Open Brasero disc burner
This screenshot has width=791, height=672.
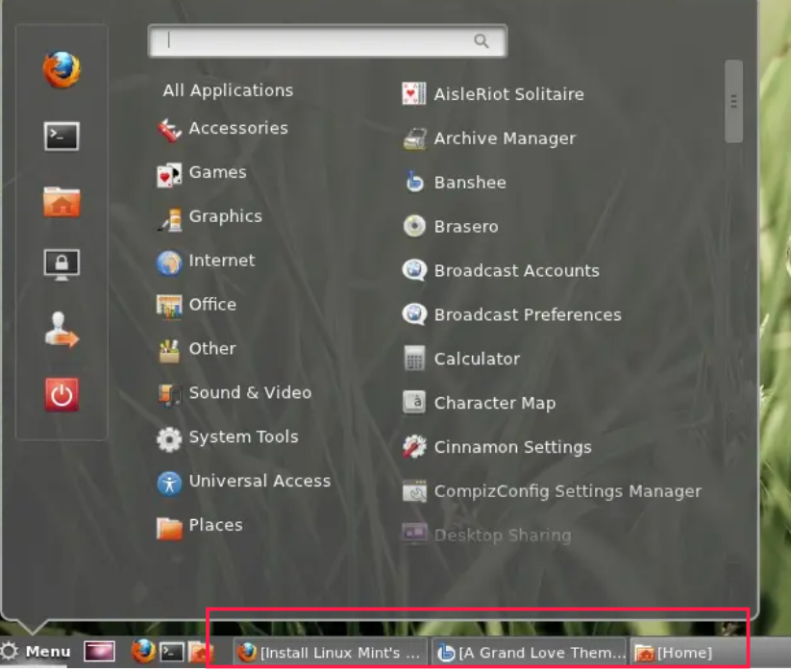[450, 227]
